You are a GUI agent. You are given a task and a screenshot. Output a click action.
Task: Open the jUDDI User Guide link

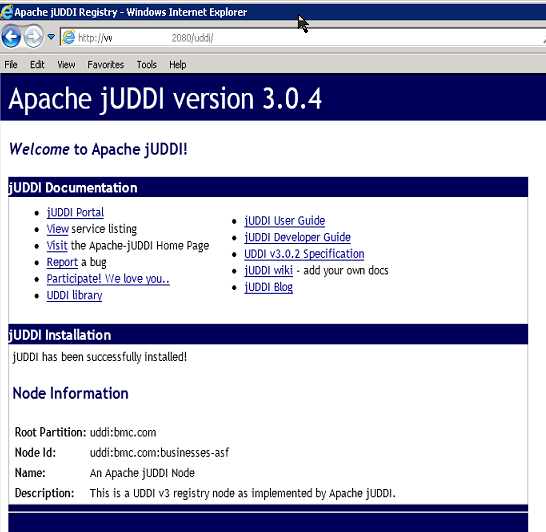pos(284,221)
